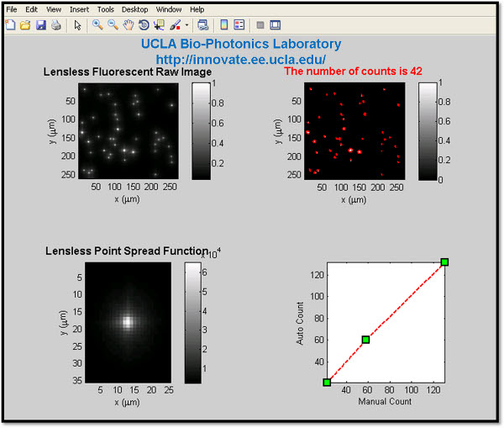Activate the Data Cursor tool

click(x=159, y=25)
